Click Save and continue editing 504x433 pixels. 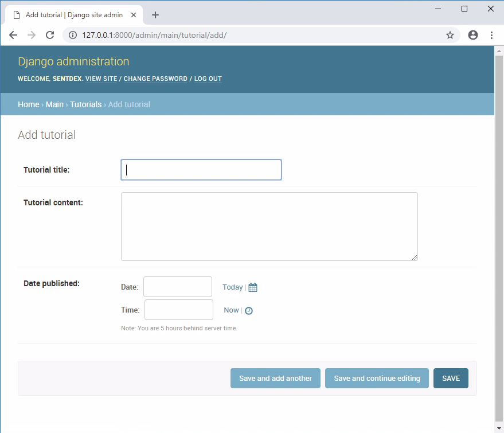click(x=377, y=379)
